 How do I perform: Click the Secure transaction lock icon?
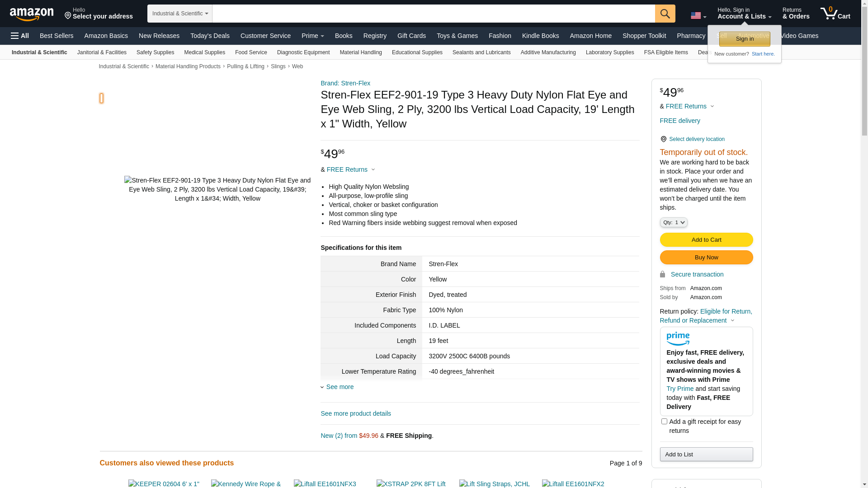pyautogui.click(x=662, y=274)
